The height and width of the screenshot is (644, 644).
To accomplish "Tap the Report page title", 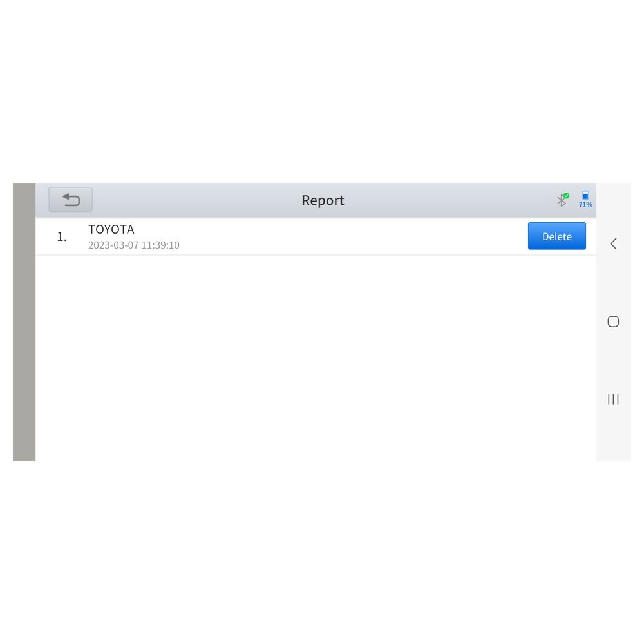I will (x=323, y=200).
